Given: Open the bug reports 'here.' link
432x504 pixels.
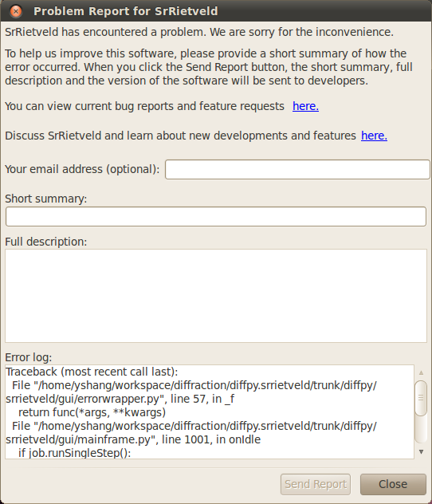Looking at the screenshot, I should point(305,106).
